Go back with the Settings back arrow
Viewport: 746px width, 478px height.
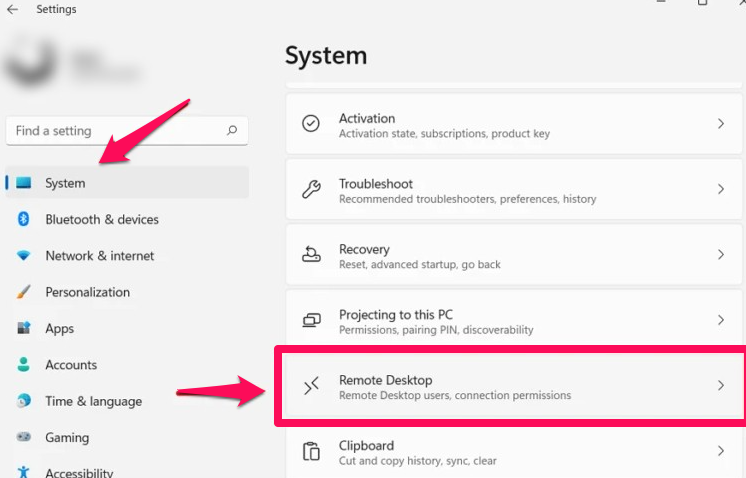click(12, 9)
